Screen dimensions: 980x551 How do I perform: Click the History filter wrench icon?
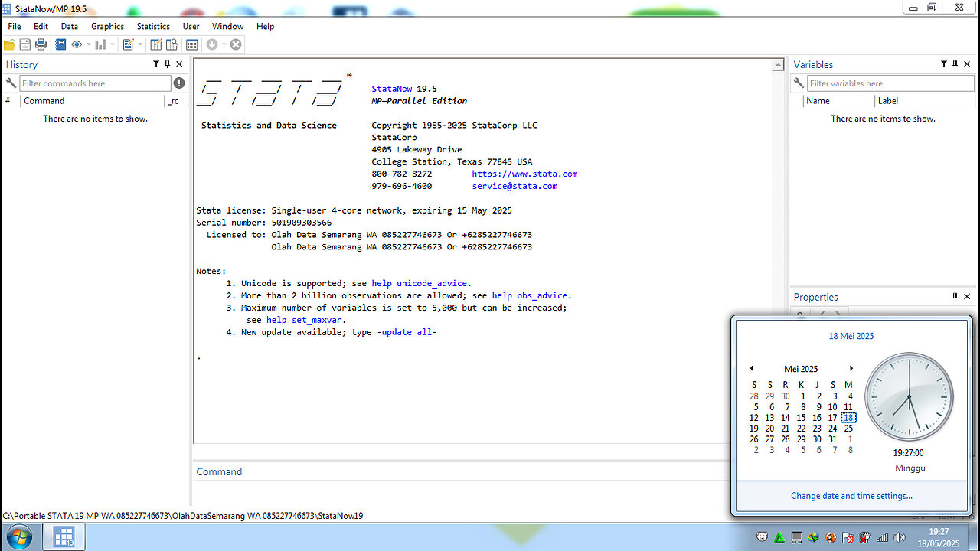(11, 83)
